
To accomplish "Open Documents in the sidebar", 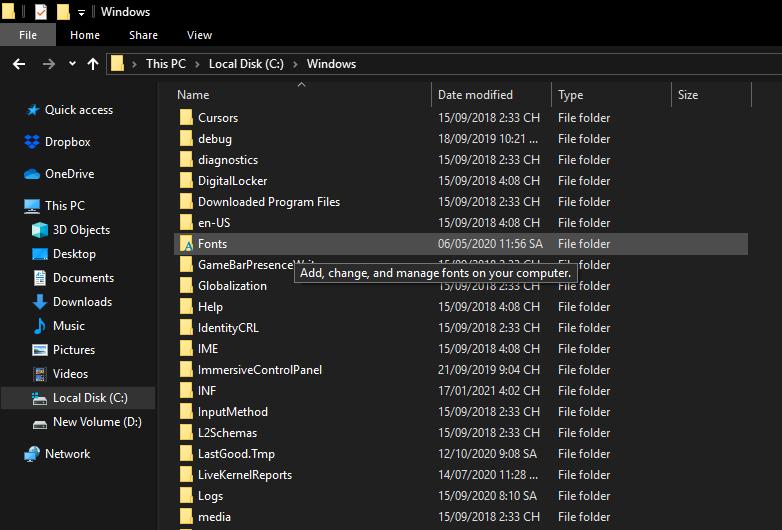I will [83, 278].
